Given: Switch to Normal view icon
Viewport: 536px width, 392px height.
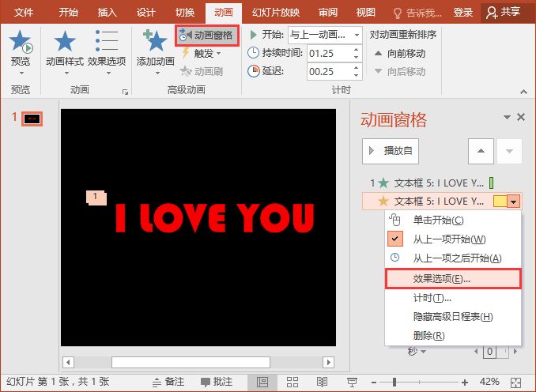Looking at the screenshot, I should (x=262, y=382).
